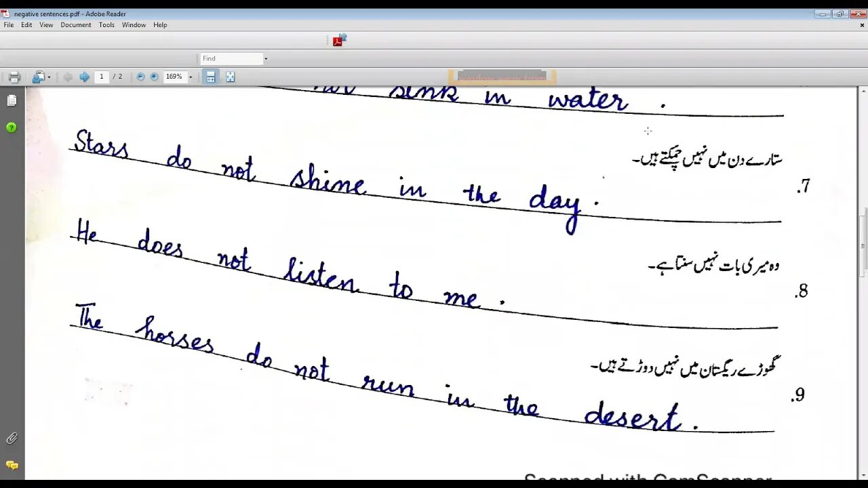Toggle fit width scrolling mode
Screen dimensions: 868x488
click(x=211, y=77)
